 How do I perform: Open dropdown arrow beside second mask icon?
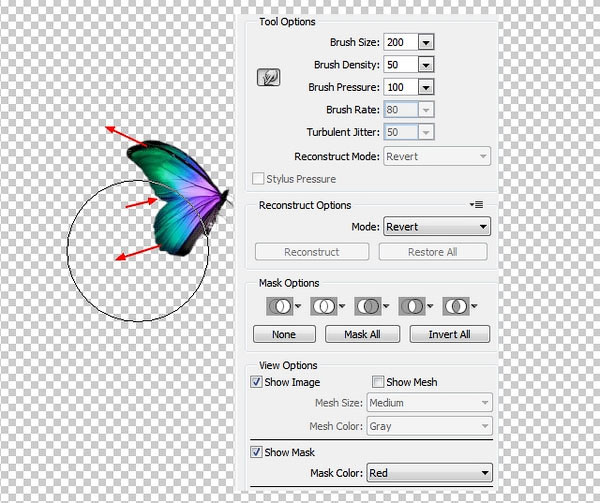click(x=342, y=306)
